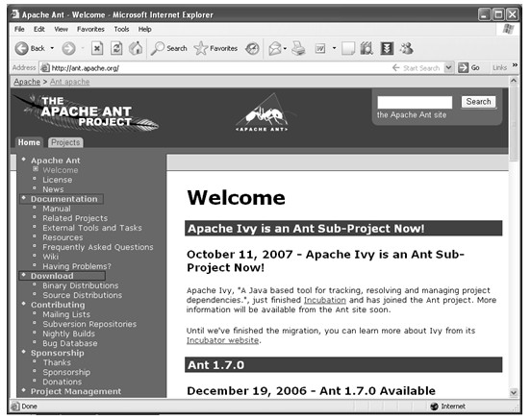Viewport: 531px width, 420px height.
Task: Click the Go button arrow
Action: tap(468, 67)
